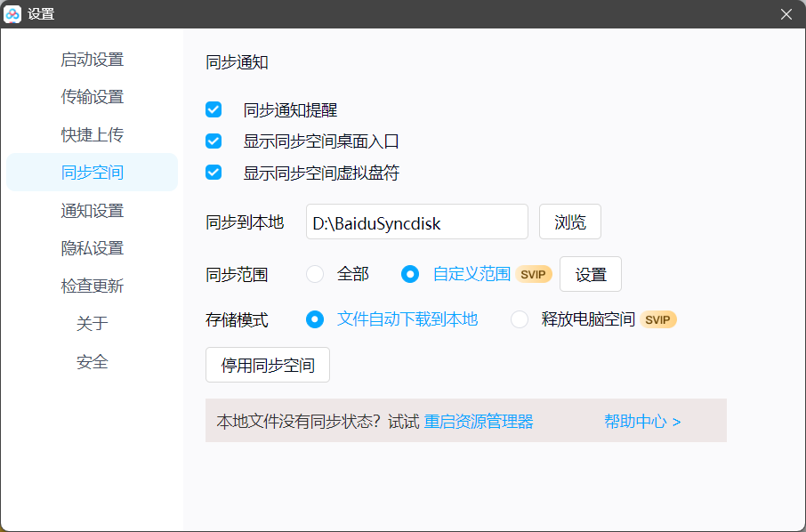Click the sync path input showing D:\BaiduSyncdisk
Screen dimensions: 806x532
pyautogui.click(x=416, y=222)
